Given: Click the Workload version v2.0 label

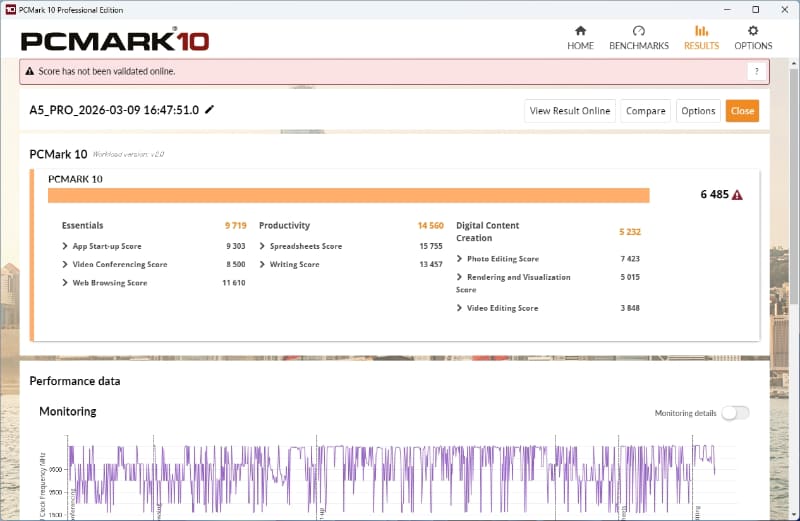Looking at the screenshot, I should tap(128, 154).
